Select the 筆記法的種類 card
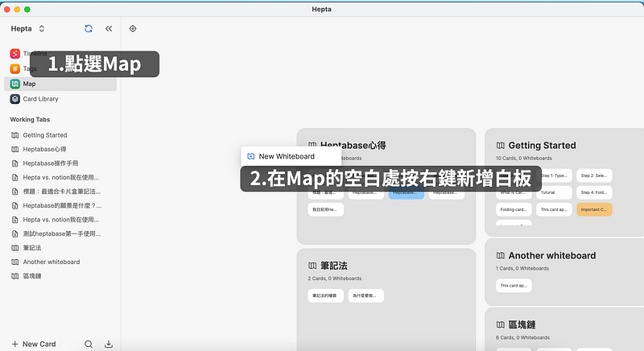This screenshot has width=644, height=351. [326, 295]
